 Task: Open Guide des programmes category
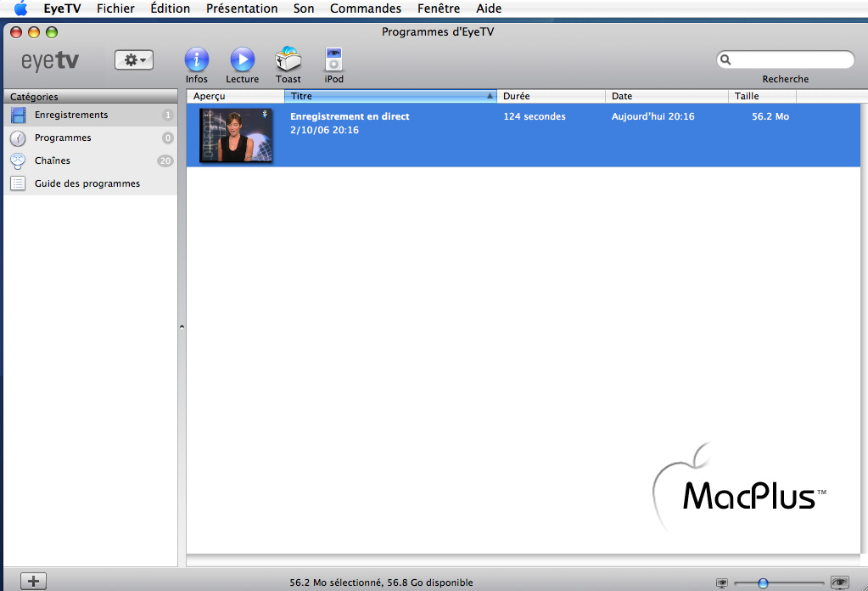pos(91,183)
